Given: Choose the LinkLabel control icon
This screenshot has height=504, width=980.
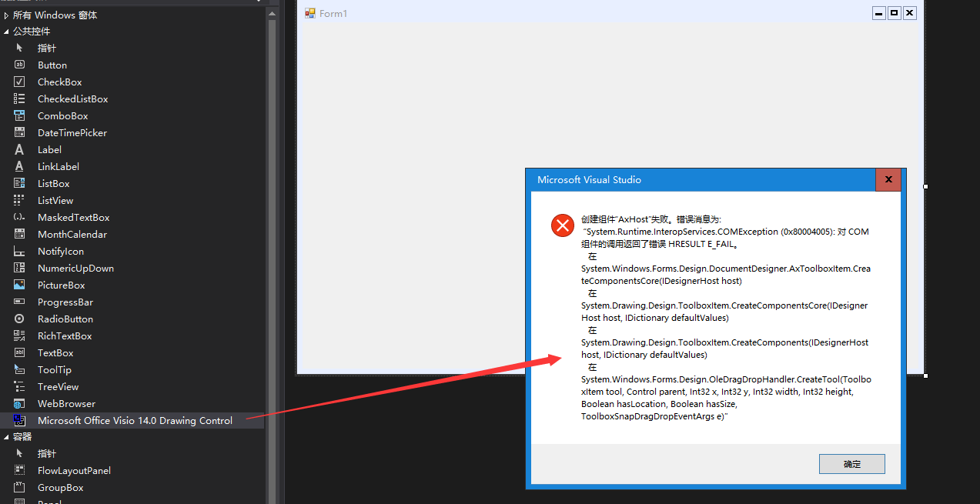Looking at the screenshot, I should click(20, 167).
